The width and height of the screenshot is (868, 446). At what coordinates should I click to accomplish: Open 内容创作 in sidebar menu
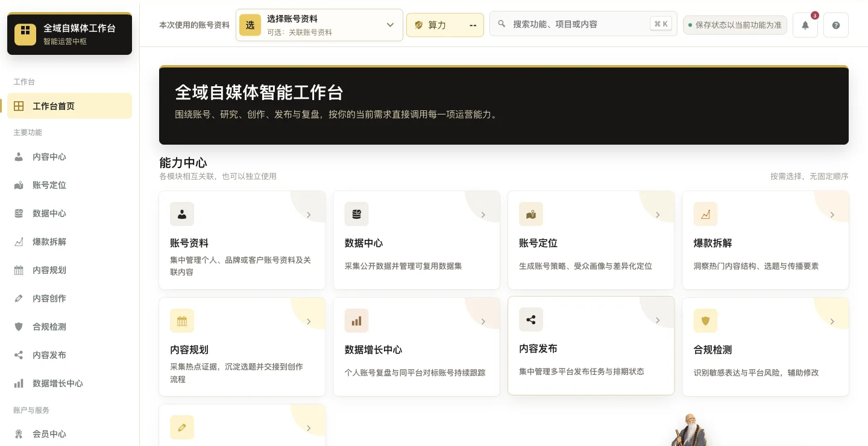(x=70, y=298)
